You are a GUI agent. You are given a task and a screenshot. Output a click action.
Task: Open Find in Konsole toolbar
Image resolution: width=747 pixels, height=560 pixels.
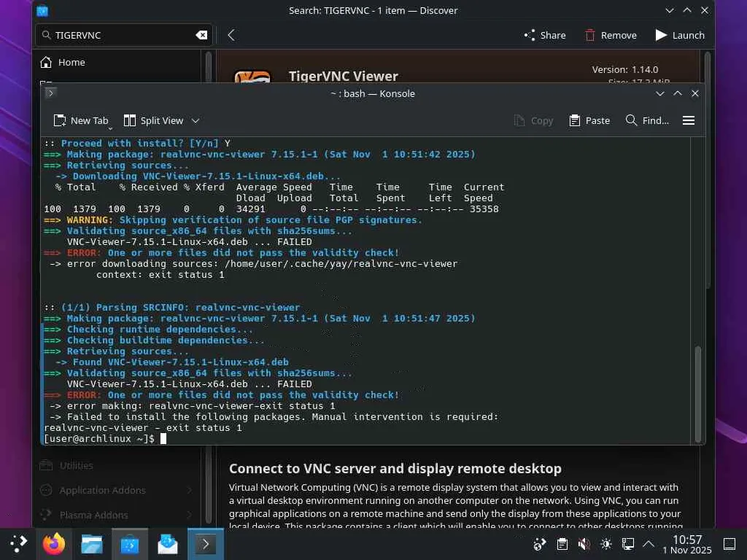[x=647, y=121]
